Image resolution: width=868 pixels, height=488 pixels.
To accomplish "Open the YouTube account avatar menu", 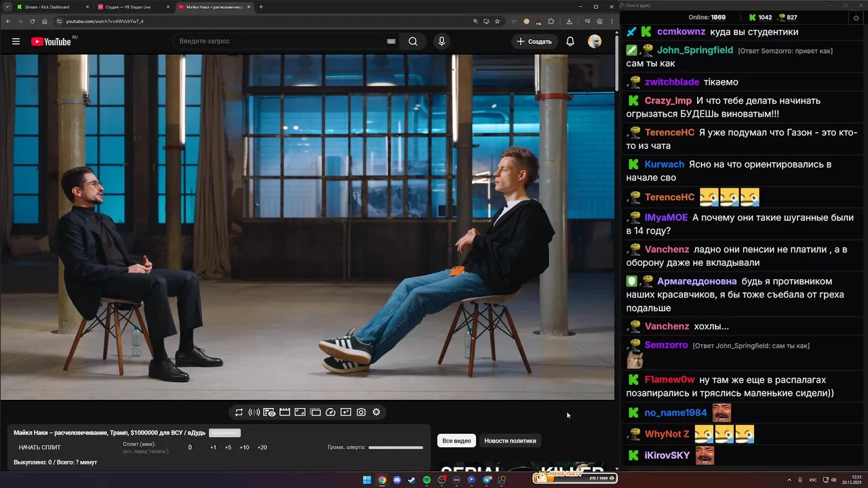I will [595, 41].
